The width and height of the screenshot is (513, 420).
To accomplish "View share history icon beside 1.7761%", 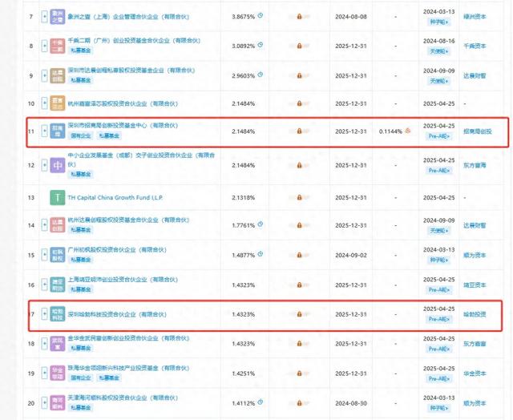I will [x=260, y=224].
